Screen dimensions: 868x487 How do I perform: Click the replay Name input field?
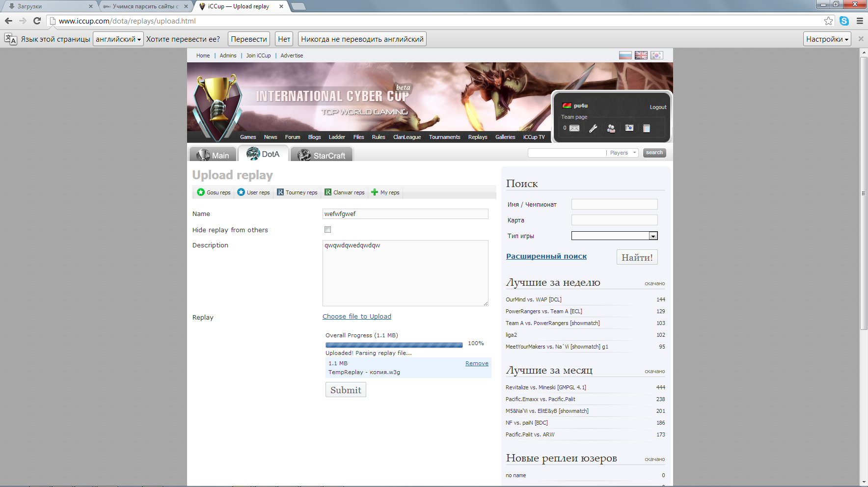coord(406,214)
